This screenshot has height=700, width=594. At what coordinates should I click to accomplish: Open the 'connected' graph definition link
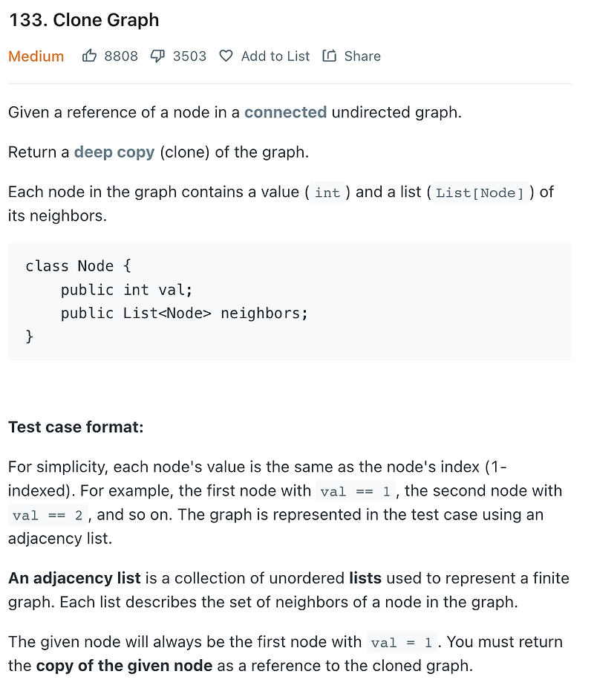click(x=285, y=112)
